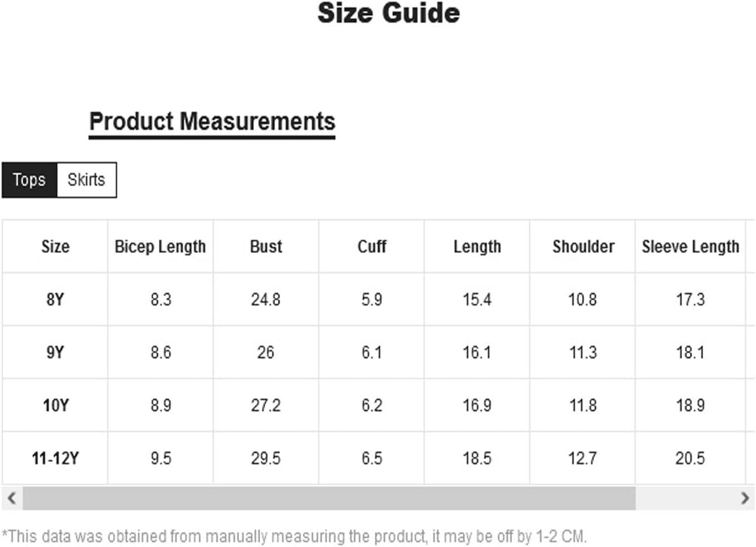The width and height of the screenshot is (756, 547).
Task: Click the Cuff column header
Action: point(371,246)
